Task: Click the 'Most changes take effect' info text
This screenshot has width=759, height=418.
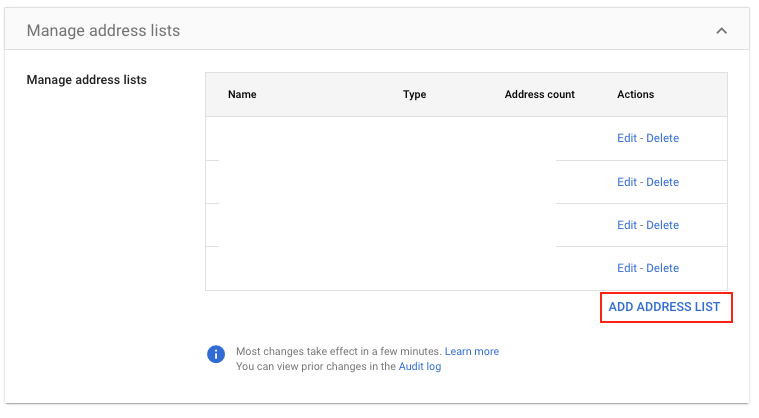Action: pos(339,351)
